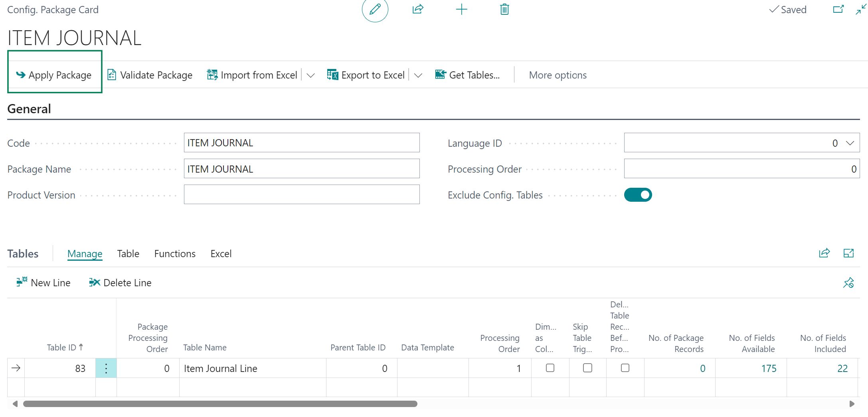
Task: Click the collapse page arrows icon
Action: (x=861, y=9)
